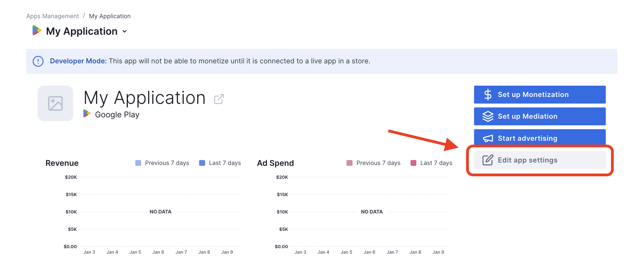Open Apps Management from the breadcrumb
Screen dimensions: 644x276
click(52, 16)
